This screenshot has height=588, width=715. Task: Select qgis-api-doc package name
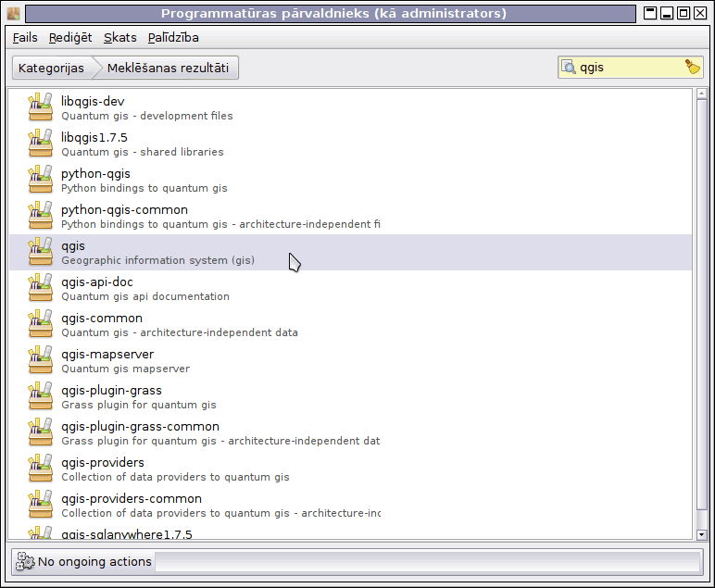coord(97,282)
